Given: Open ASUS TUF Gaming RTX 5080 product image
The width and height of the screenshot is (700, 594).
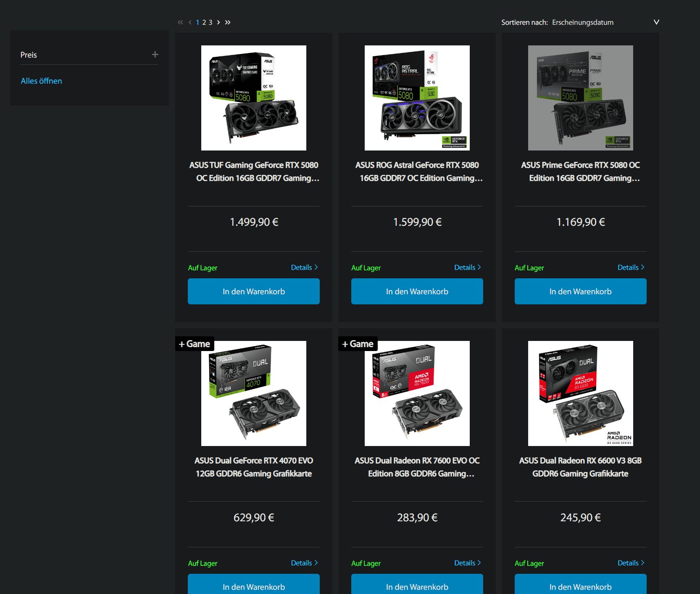Looking at the screenshot, I should pyautogui.click(x=254, y=98).
